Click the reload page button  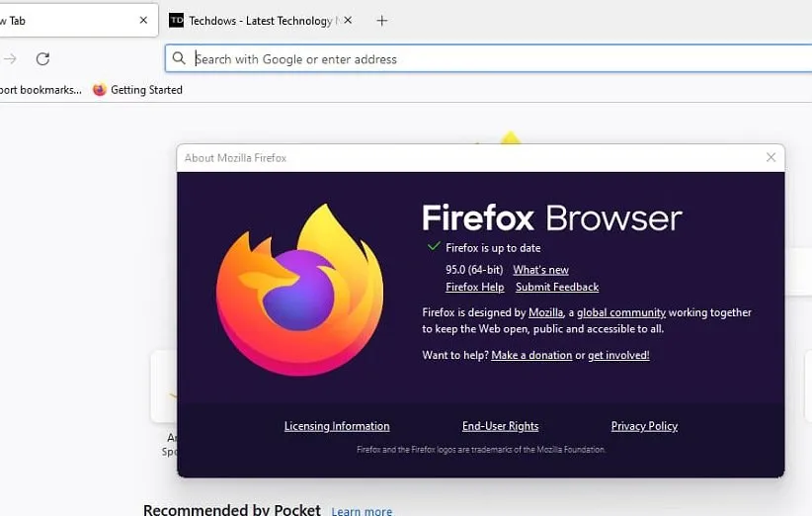click(x=42, y=59)
